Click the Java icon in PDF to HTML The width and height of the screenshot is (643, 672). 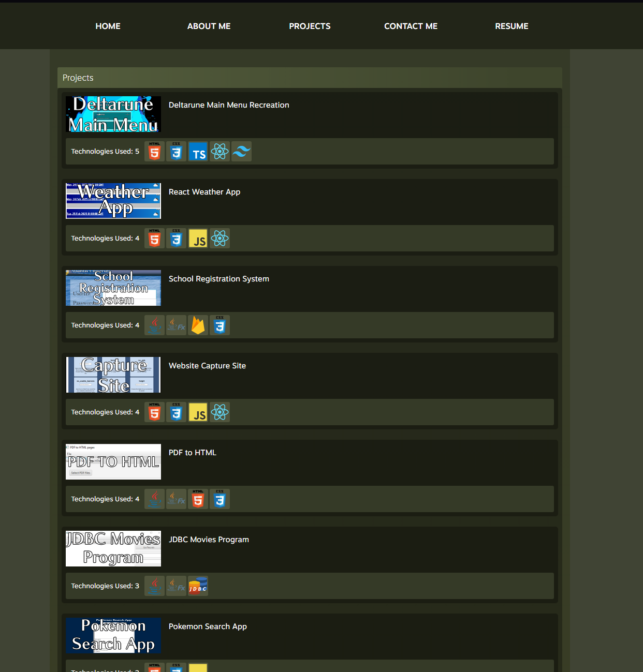click(154, 499)
